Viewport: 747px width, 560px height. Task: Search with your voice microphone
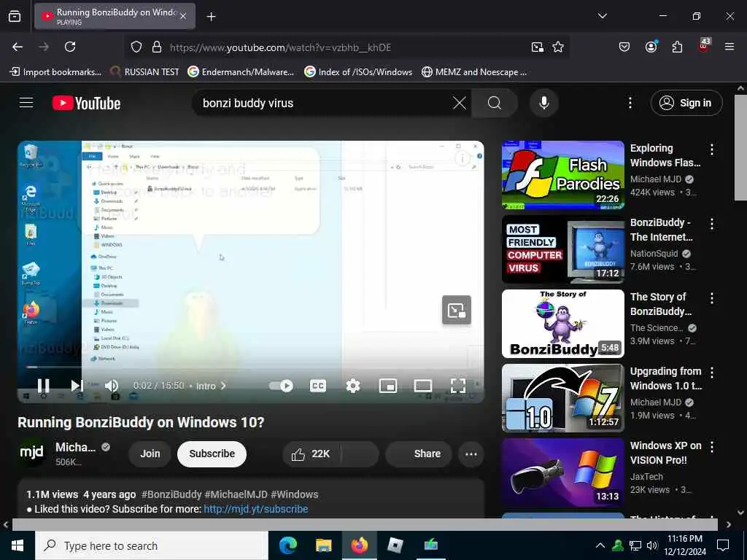[544, 103]
